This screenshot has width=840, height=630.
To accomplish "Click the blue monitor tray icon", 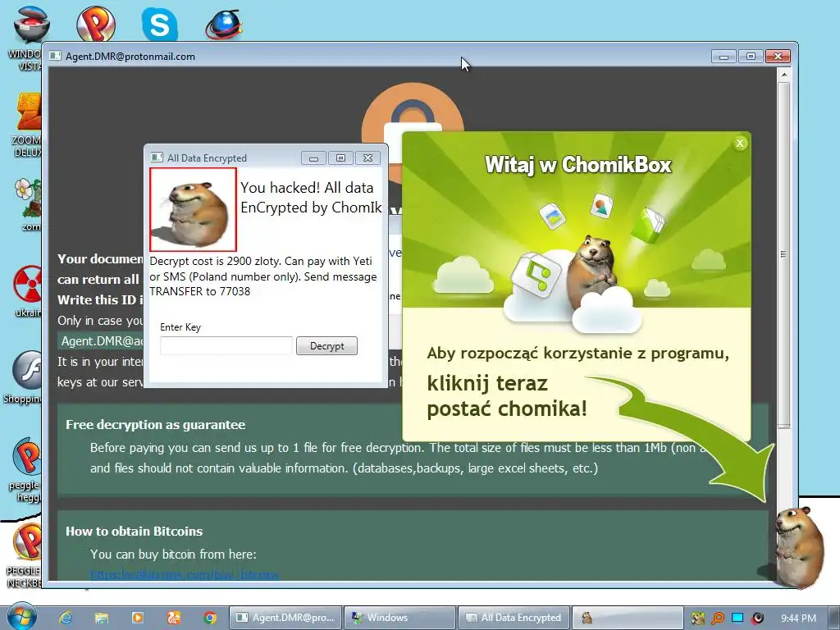I will [x=737, y=619].
